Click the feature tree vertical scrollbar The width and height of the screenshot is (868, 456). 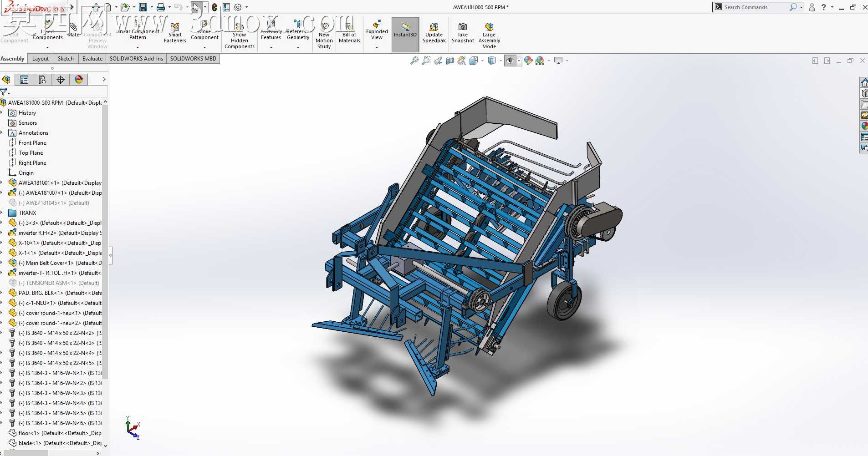pos(105,241)
